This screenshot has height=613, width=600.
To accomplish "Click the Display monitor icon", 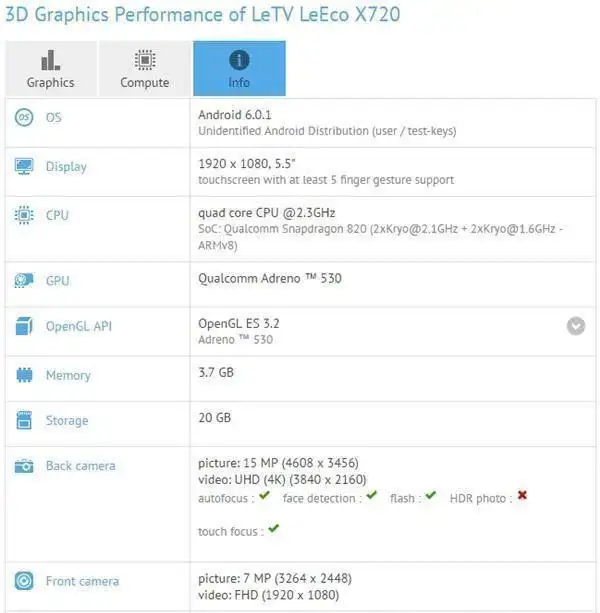I will [x=24, y=167].
